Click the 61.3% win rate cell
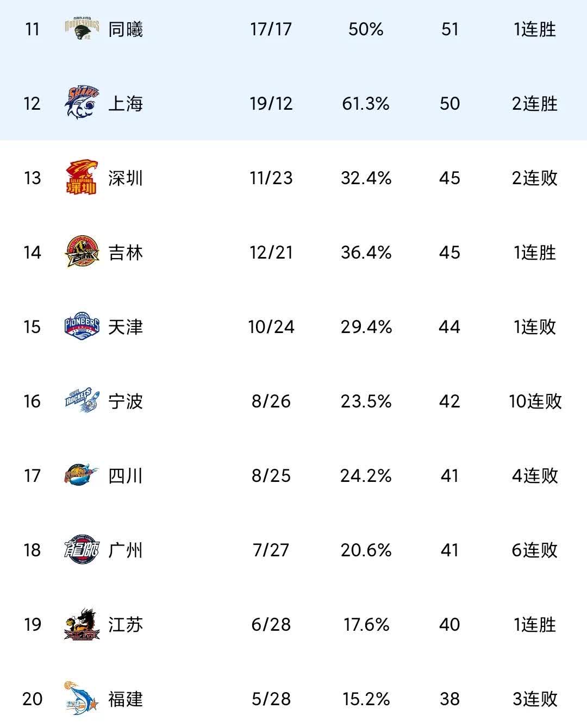This screenshot has height=728, width=587. (x=366, y=103)
